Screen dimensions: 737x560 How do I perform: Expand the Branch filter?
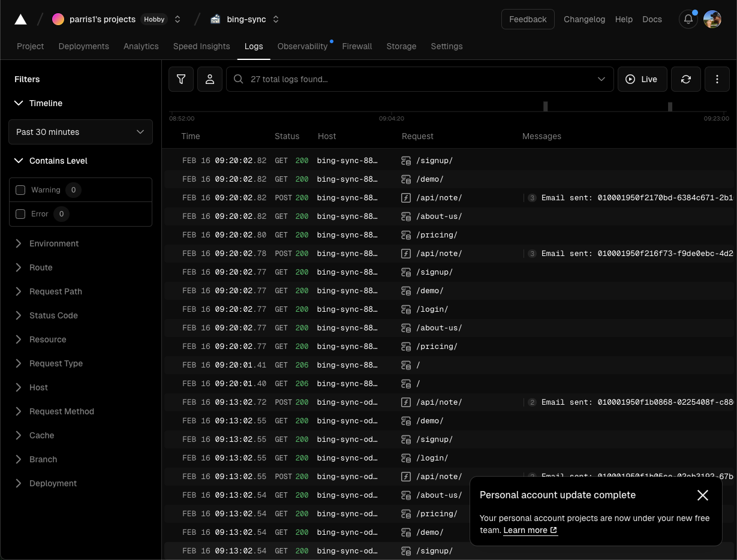point(35,459)
